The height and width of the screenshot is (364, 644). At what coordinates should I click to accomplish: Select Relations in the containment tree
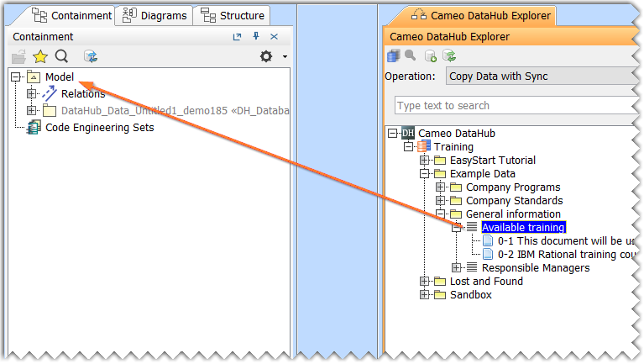(x=83, y=94)
